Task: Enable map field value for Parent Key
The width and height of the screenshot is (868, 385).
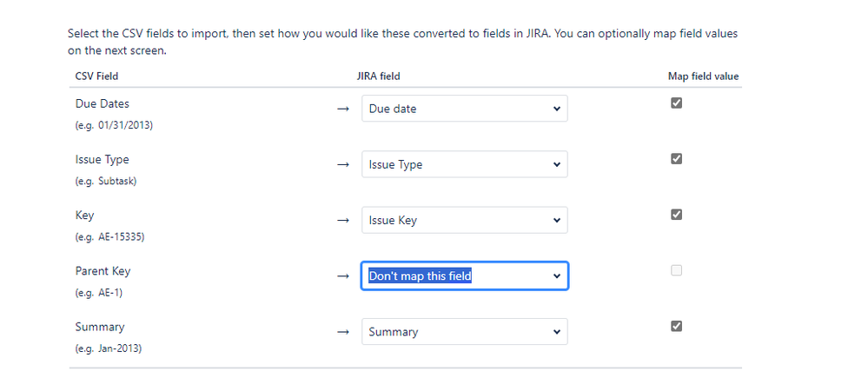Action: pos(677,270)
